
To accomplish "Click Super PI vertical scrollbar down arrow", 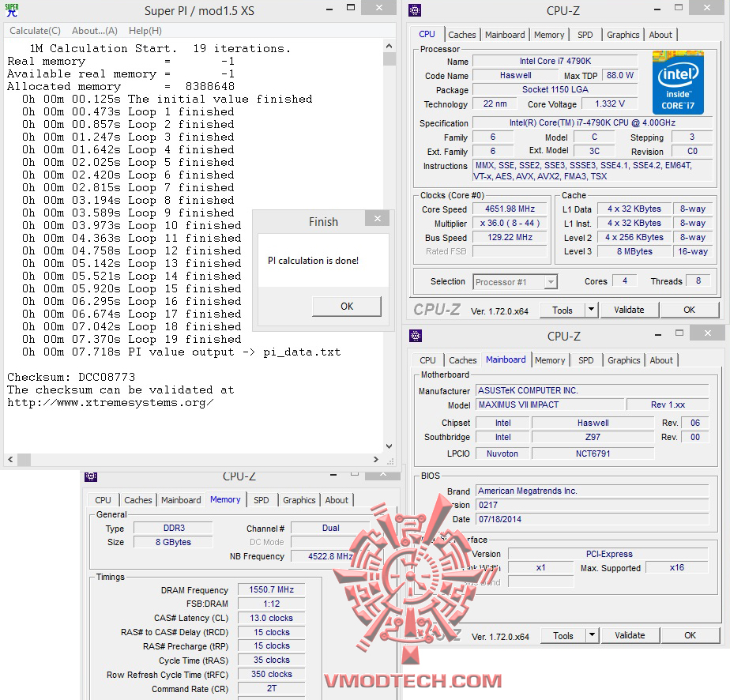I will click(x=389, y=446).
